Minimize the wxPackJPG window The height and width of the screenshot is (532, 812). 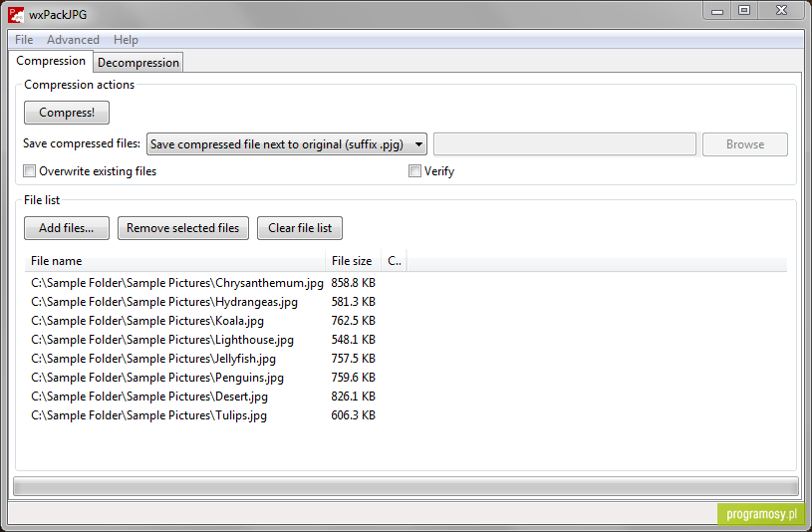click(x=717, y=11)
